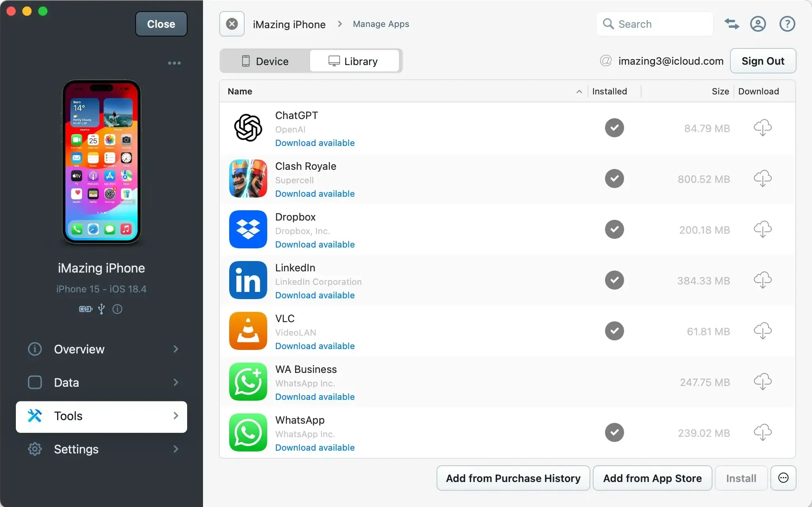Image resolution: width=812 pixels, height=507 pixels.
Task: Open the help icon in the top right
Action: (787, 24)
